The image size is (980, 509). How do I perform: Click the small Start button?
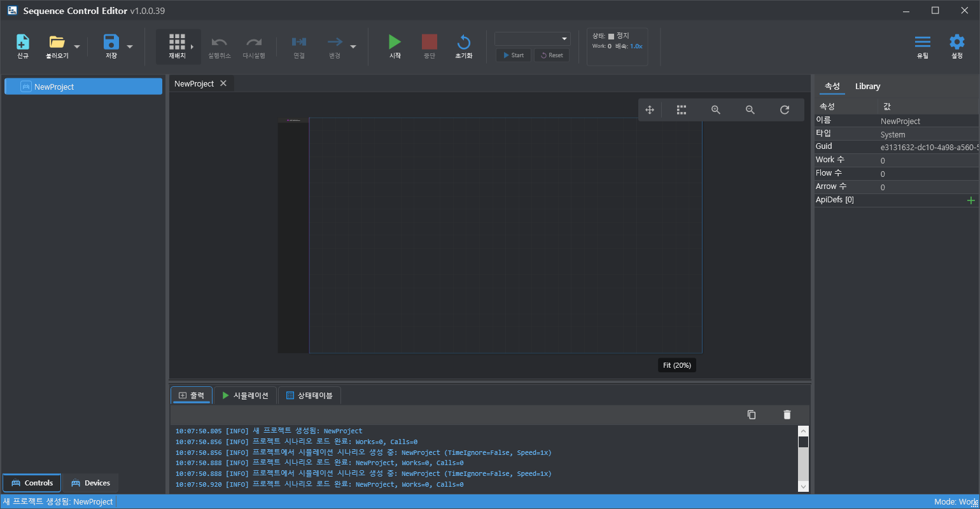[514, 55]
